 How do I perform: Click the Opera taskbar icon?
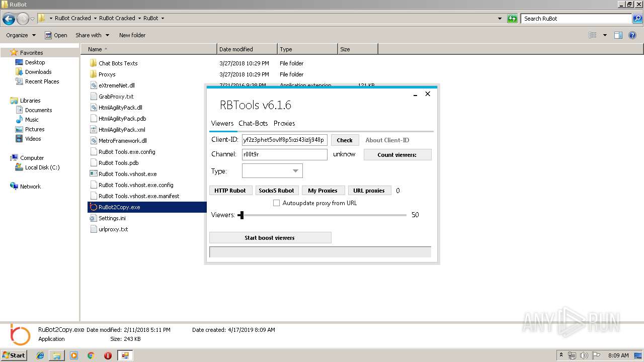pyautogui.click(x=108, y=355)
